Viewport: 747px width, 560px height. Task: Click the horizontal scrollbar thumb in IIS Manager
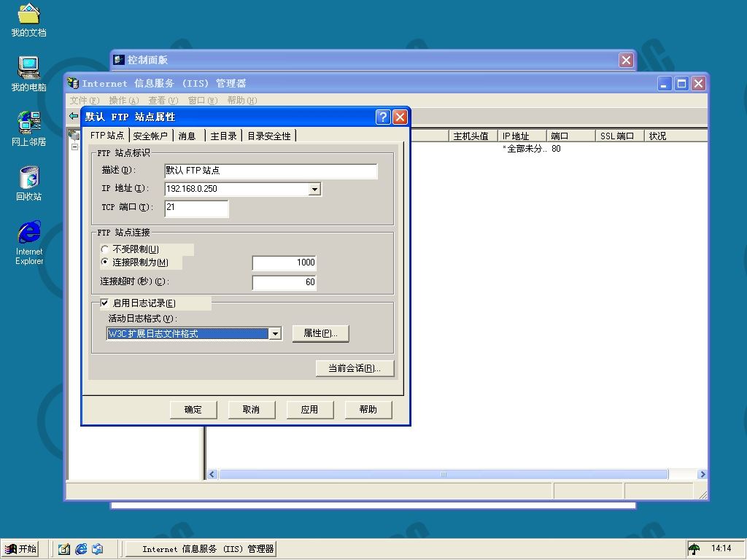pyautogui.click(x=444, y=474)
